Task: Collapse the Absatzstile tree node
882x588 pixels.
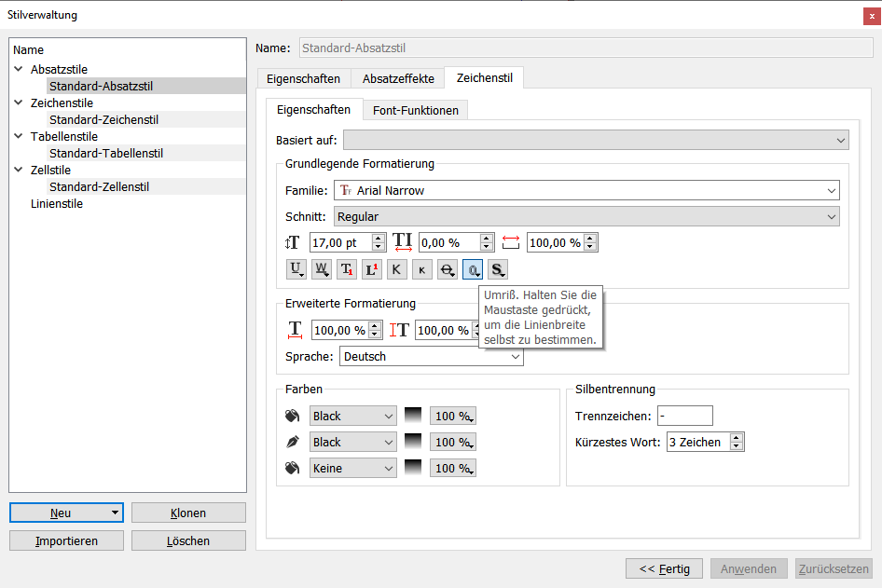Action: pyautogui.click(x=19, y=69)
